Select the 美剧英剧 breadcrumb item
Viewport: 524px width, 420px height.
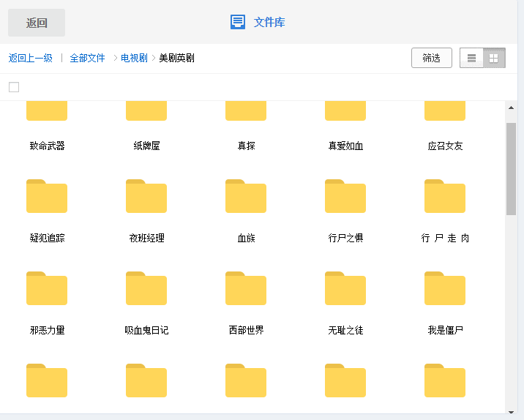176,59
